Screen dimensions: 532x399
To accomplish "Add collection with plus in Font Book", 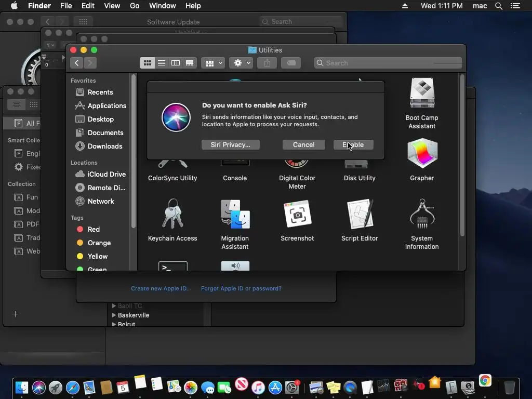I will click(15, 314).
